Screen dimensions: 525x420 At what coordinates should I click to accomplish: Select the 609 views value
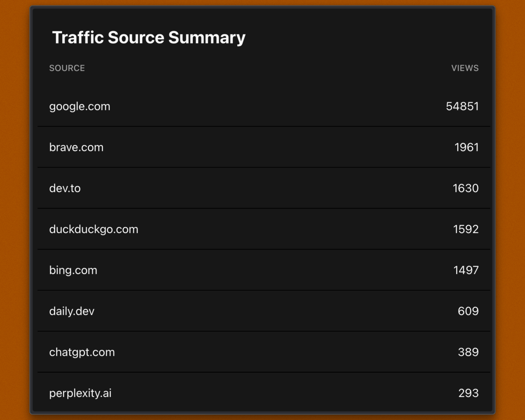click(468, 311)
